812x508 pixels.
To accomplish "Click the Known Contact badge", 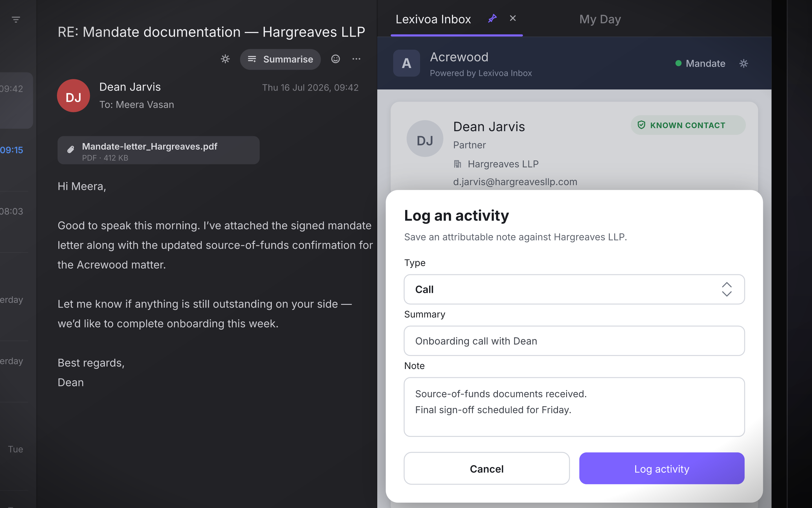I will click(x=688, y=125).
